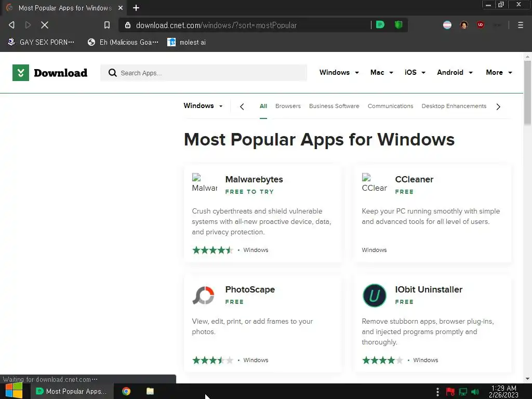Open the volume speaker tray icon
Screen dimensions: 532x399
pos(475,392)
